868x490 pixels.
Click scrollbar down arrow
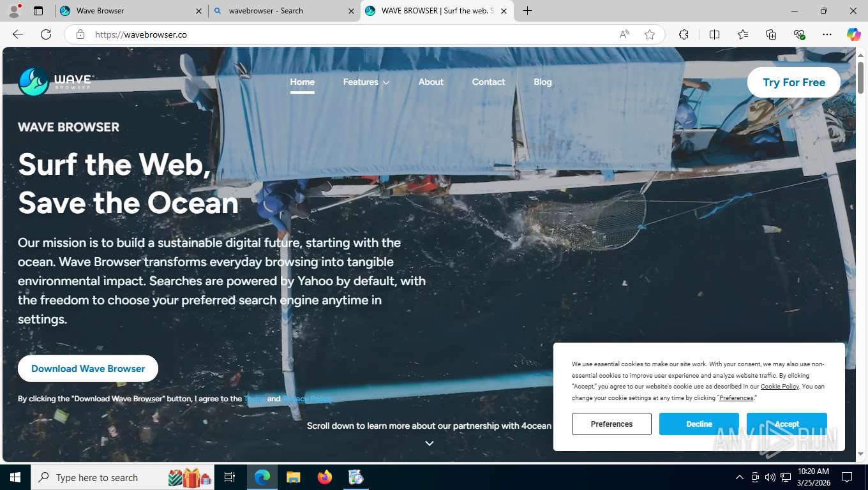861,454
